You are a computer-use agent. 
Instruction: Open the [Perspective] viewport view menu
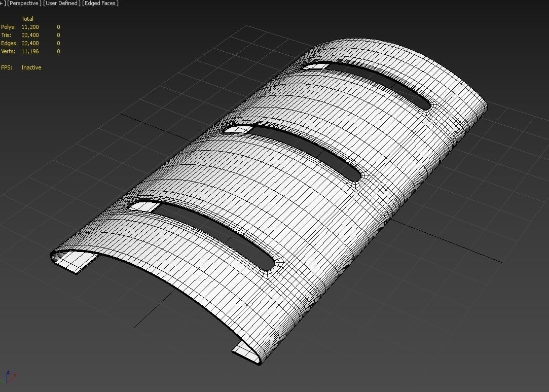click(x=24, y=3)
